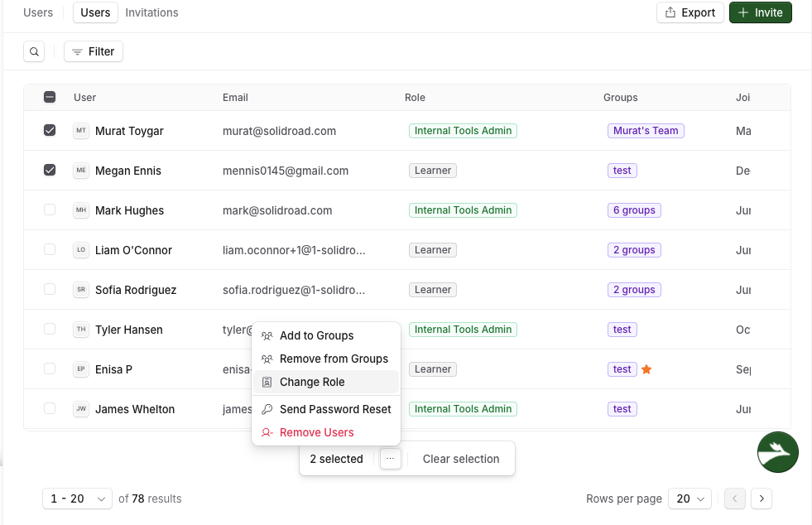This screenshot has width=812, height=525.
Task: Expand Sofia Rodriguez's 2 groups badge
Action: point(634,290)
